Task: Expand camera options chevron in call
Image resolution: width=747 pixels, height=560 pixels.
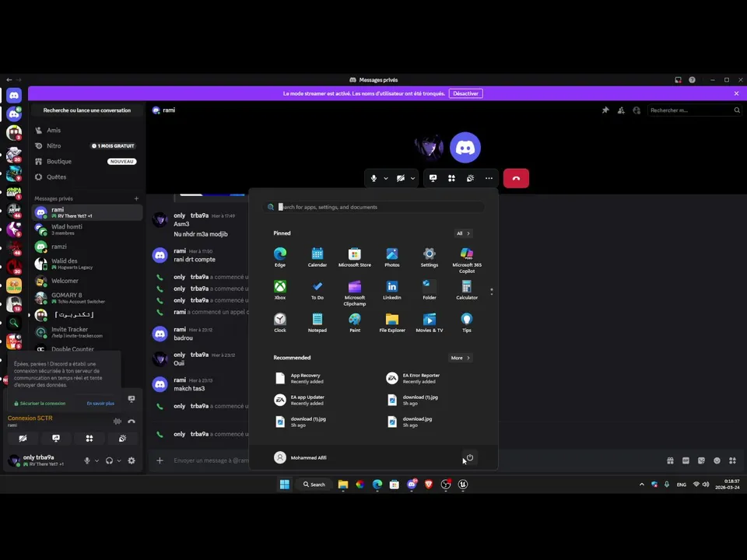Action: 412,178
